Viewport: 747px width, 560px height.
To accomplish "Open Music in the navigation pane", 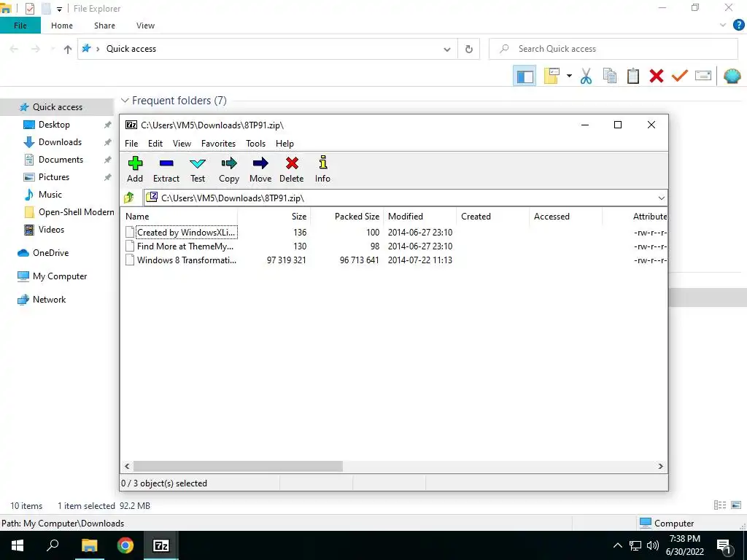I will click(x=50, y=194).
